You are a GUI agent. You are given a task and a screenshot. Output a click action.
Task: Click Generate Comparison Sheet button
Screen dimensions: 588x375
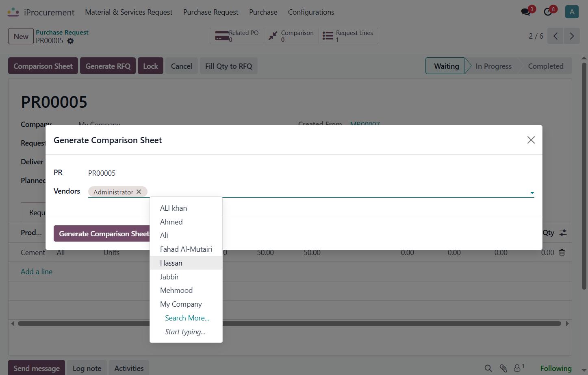coord(102,233)
